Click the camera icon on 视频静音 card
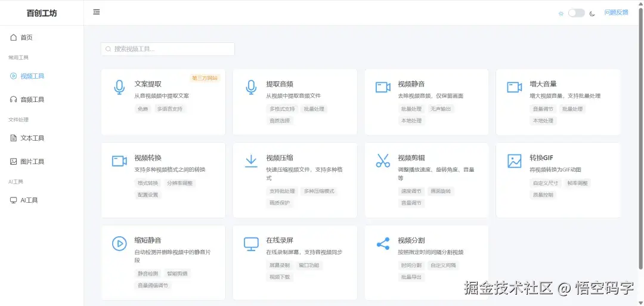Image resolution: width=644 pixels, height=306 pixels. point(383,87)
